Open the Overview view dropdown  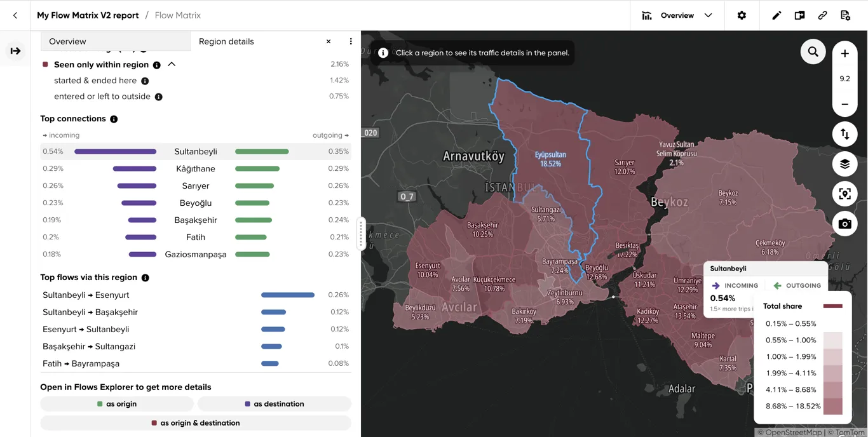point(677,15)
